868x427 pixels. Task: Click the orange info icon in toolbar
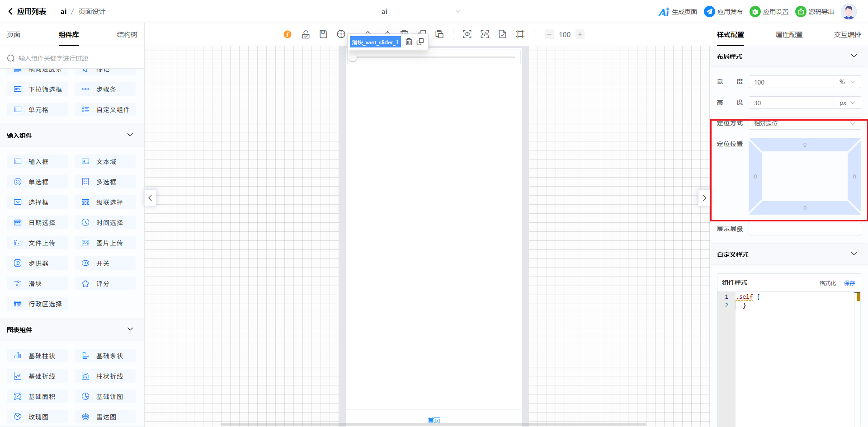(288, 34)
